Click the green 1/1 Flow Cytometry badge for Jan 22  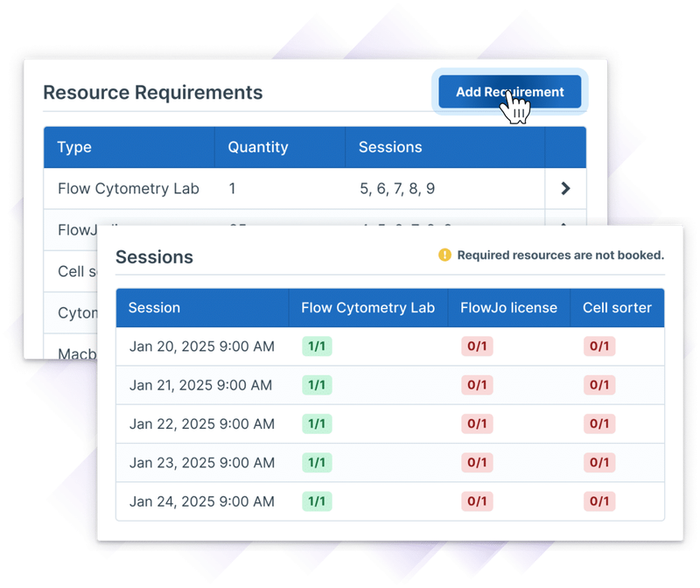click(317, 423)
